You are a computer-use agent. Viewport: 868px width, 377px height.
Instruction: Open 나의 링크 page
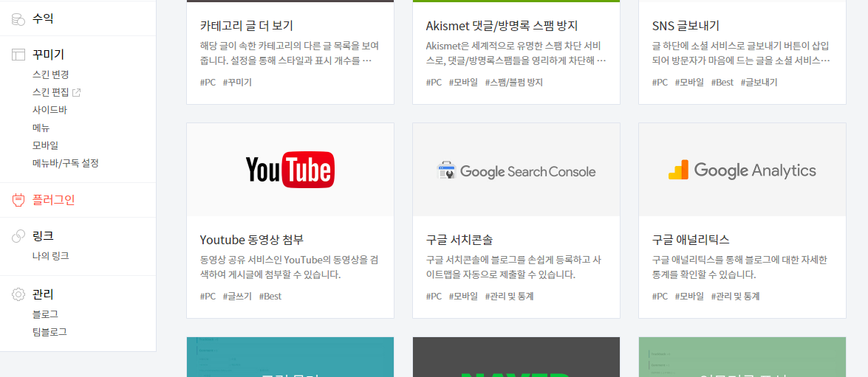50,256
